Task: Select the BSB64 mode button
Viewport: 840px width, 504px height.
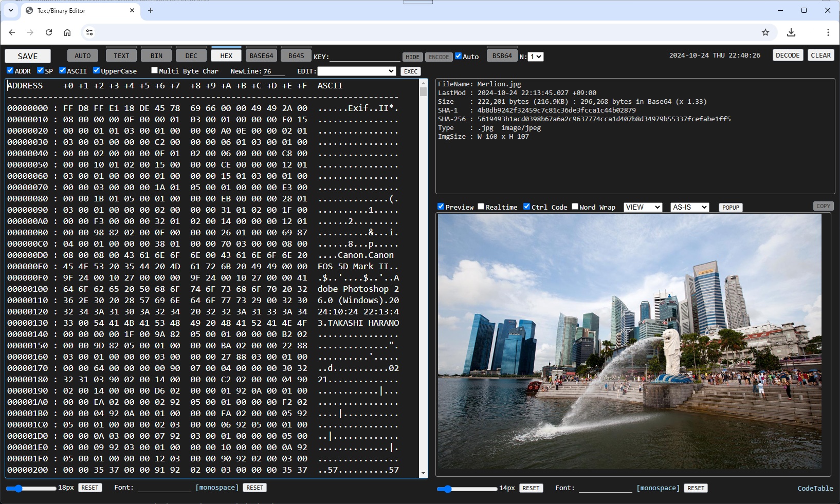Action: (502, 55)
